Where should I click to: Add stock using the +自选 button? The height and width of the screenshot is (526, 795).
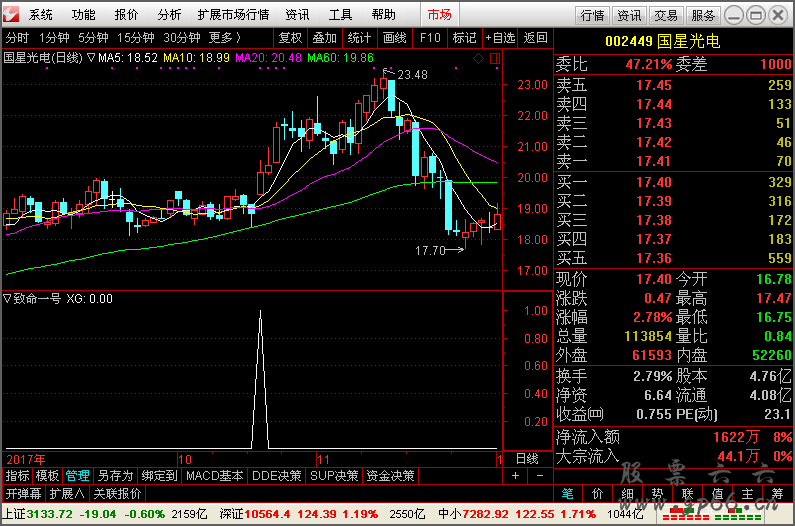pos(500,38)
